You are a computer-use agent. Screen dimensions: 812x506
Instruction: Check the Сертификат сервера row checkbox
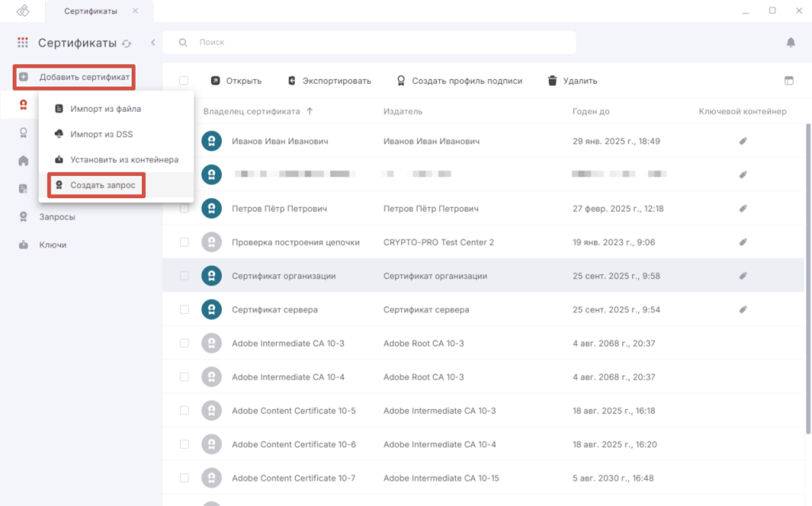pos(184,309)
